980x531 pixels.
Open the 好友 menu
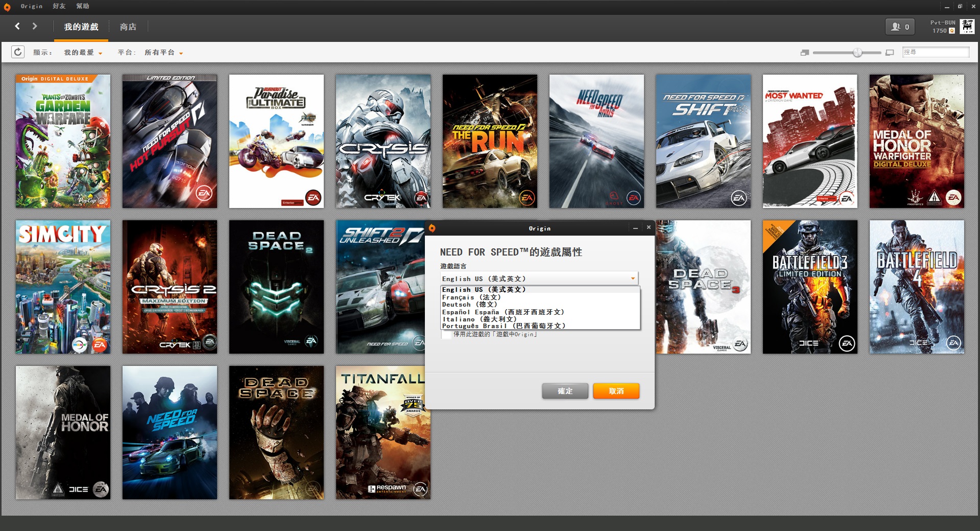point(59,6)
